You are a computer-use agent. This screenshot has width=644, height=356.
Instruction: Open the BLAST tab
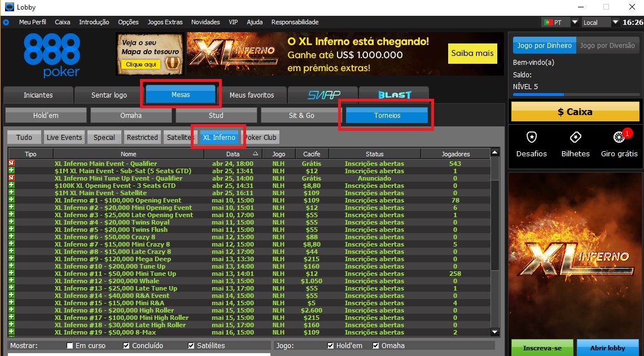pos(395,95)
